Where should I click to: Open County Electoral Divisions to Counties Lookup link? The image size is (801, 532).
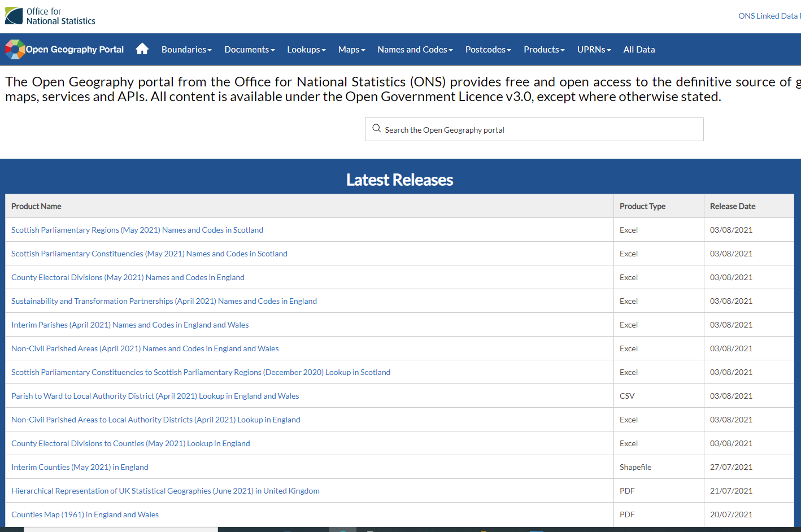(130, 443)
